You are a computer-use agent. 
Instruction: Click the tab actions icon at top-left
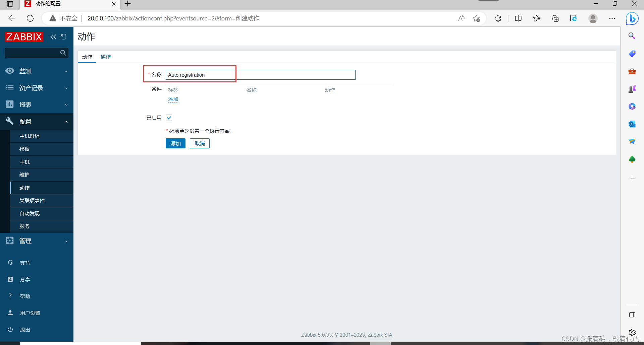pos(10,4)
